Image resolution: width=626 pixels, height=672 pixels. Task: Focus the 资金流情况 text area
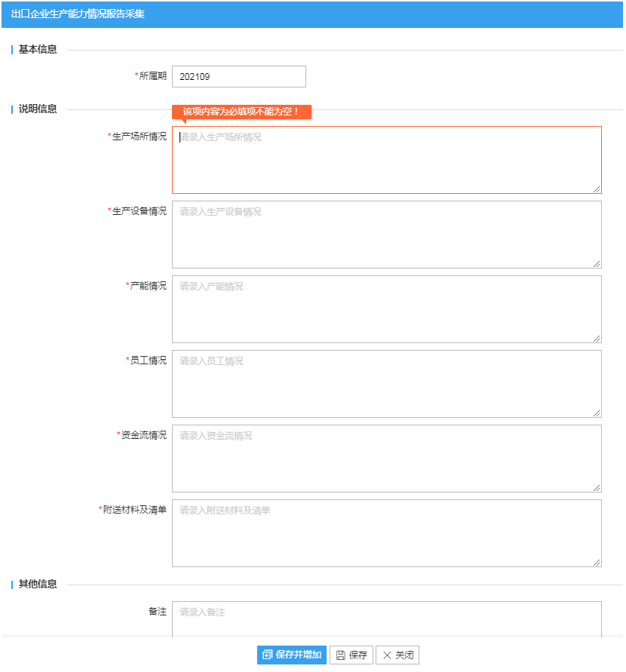[387, 459]
